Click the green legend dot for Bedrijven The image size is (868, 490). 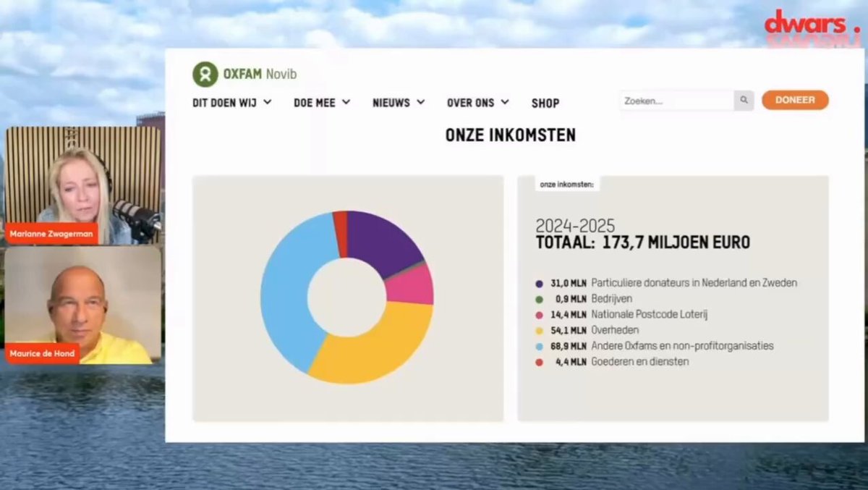tap(539, 299)
